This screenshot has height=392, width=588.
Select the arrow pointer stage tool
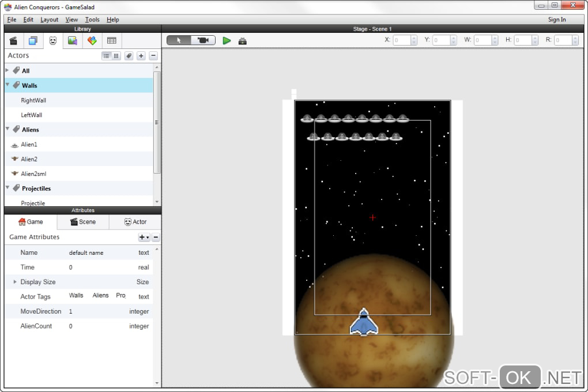coord(179,40)
